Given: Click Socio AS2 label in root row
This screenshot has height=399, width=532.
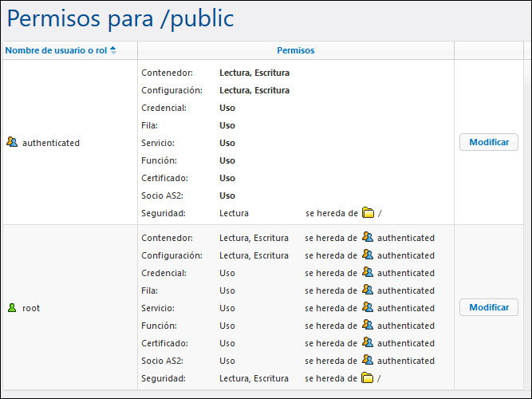Looking at the screenshot, I should click(x=162, y=361).
